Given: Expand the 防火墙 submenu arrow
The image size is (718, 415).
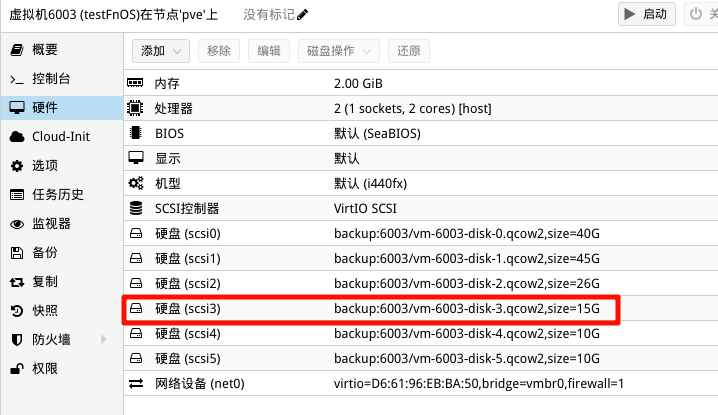Looking at the screenshot, I should pos(103,339).
